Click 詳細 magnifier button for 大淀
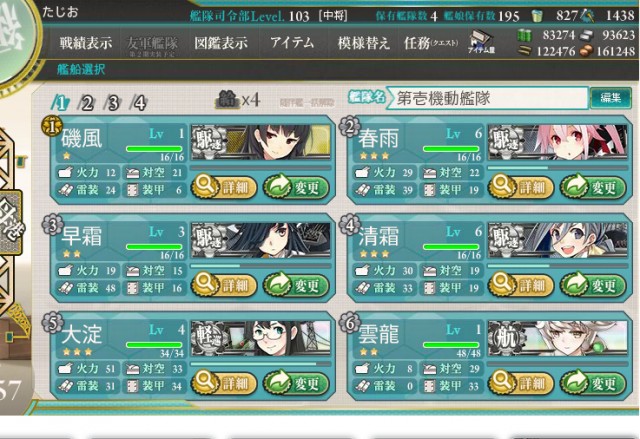The height and width of the screenshot is (439, 640). pyautogui.click(x=224, y=383)
